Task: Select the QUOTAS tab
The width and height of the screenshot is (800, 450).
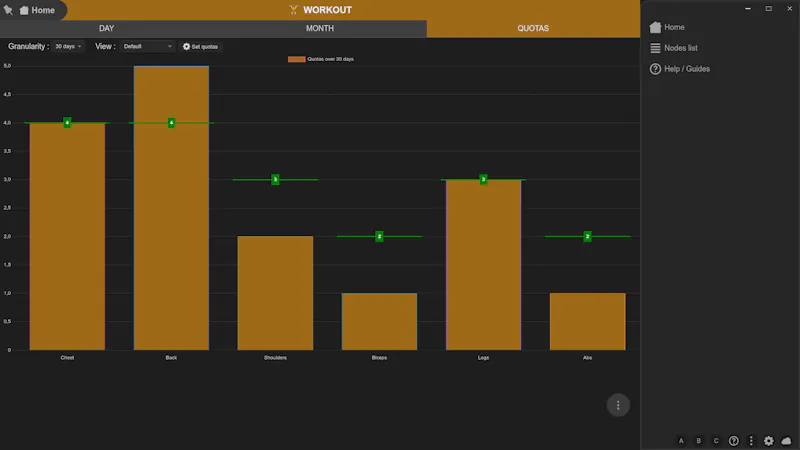Action: point(533,29)
